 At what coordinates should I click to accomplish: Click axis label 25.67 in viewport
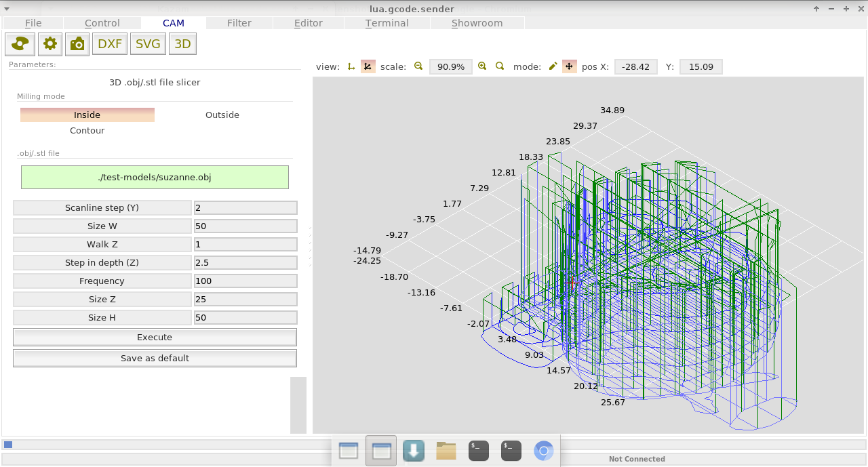coord(613,403)
